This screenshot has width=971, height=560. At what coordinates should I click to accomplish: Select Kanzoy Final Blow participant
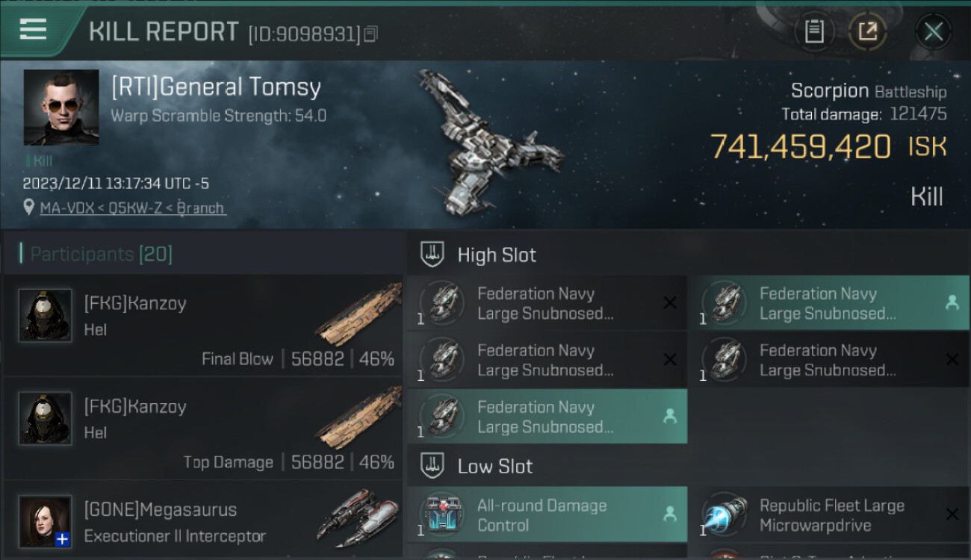(x=203, y=326)
